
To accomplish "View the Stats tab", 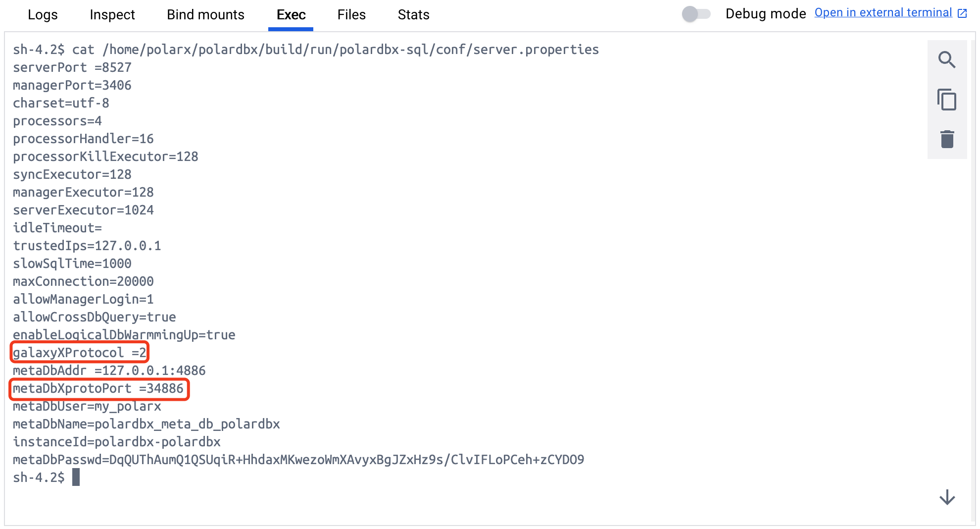I will tap(413, 15).
